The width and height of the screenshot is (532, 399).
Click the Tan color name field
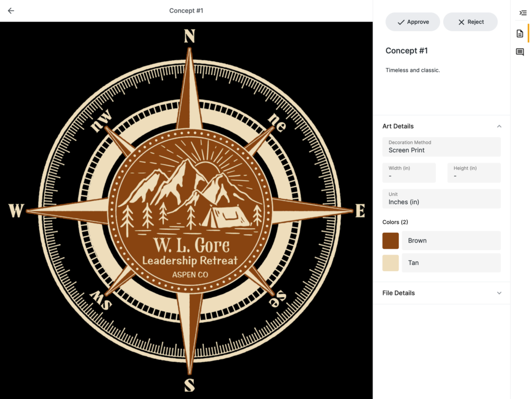click(451, 262)
